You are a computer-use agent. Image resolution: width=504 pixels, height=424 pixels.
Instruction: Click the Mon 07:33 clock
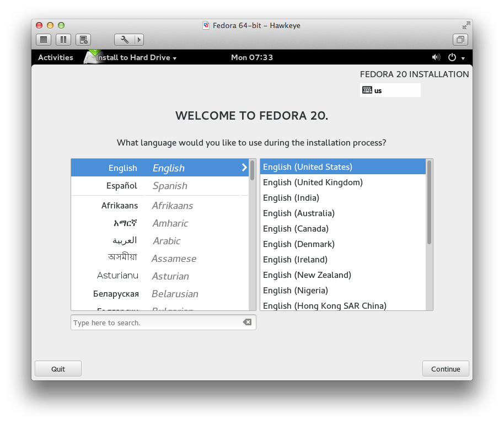pyautogui.click(x=252, y=57)
